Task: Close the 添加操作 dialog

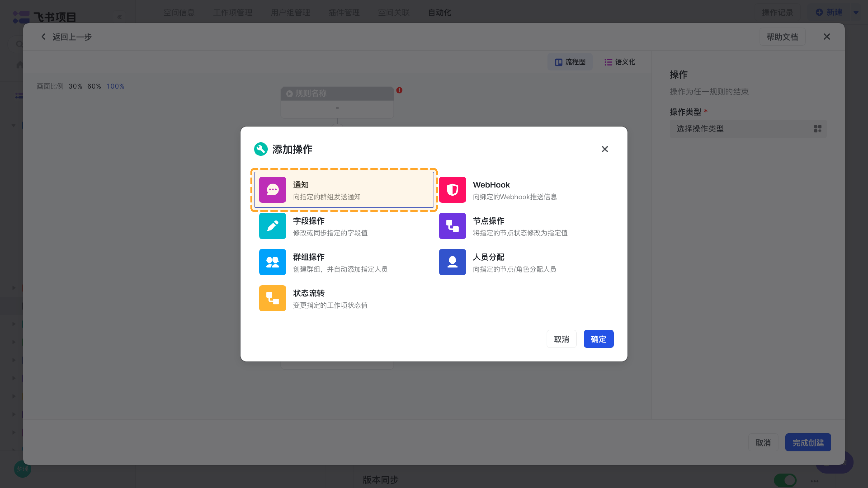Action: coord(604,149)
